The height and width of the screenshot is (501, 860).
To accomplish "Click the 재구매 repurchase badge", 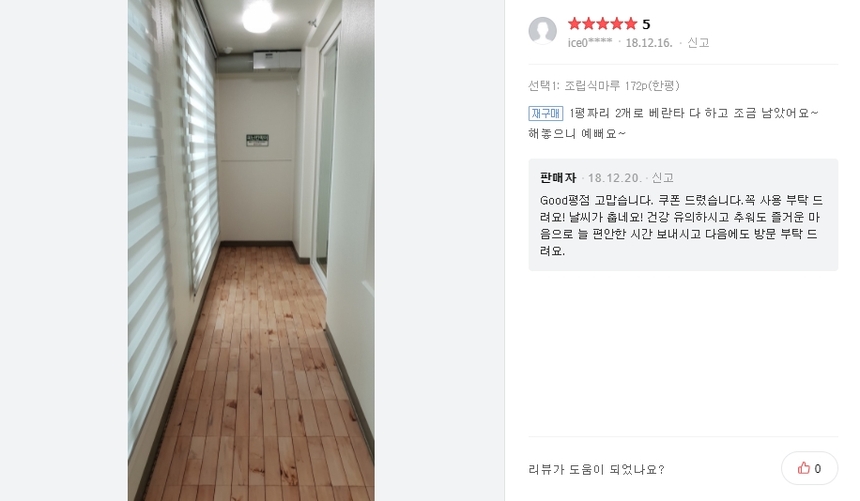I will [x=546, y=113].
